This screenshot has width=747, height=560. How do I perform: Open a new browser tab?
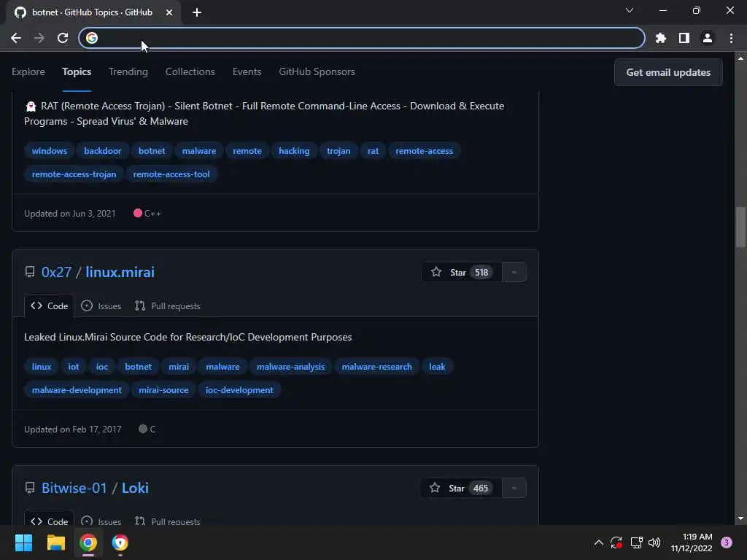[x=197, y=12]
